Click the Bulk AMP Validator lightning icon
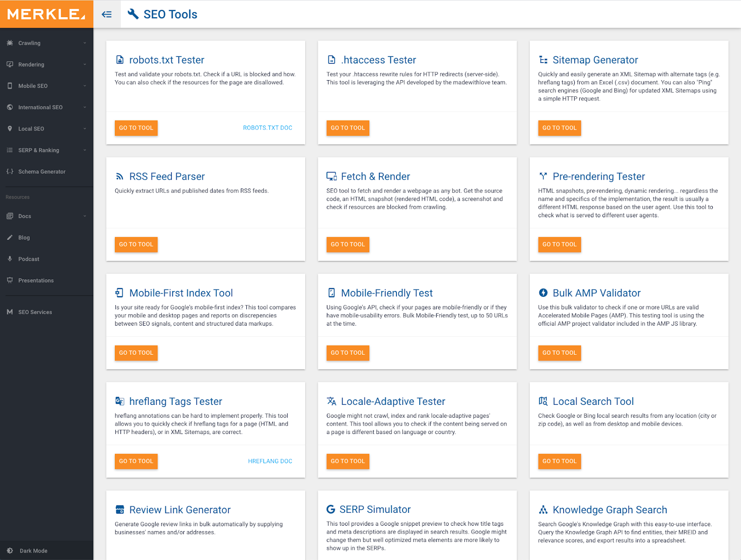Image resolution: width=741 pixels, height=560 pixels. [543, 293]
